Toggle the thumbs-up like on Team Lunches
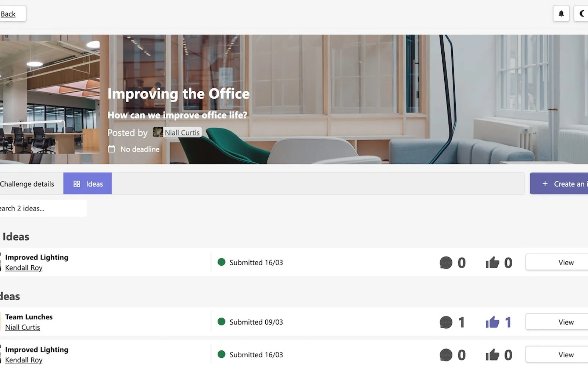588x368 pixels. (492, 322)
